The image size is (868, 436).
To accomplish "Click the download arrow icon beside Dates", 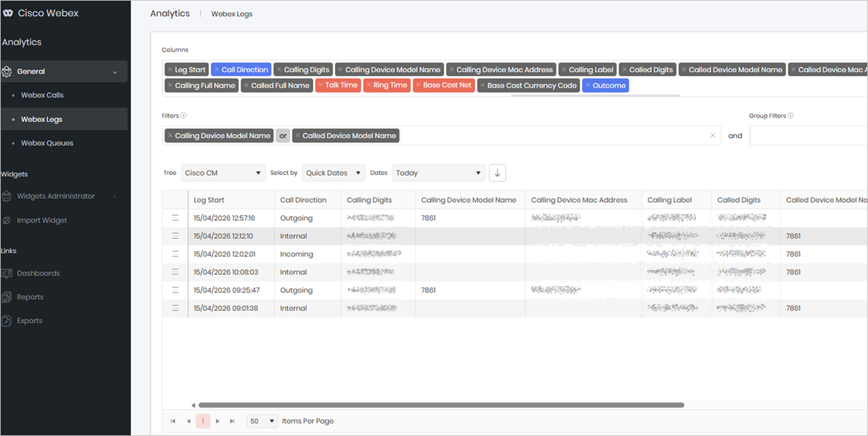I will tap(498, 173).
